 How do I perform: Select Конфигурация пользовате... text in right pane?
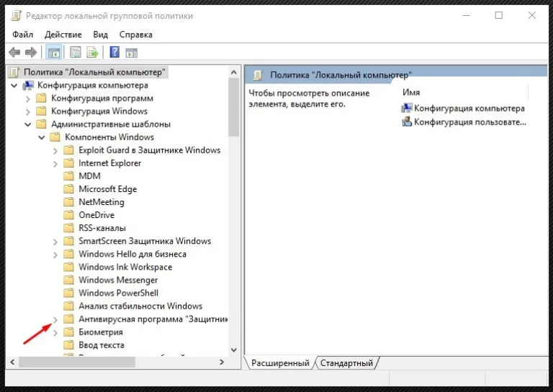[x=469, y=122]
